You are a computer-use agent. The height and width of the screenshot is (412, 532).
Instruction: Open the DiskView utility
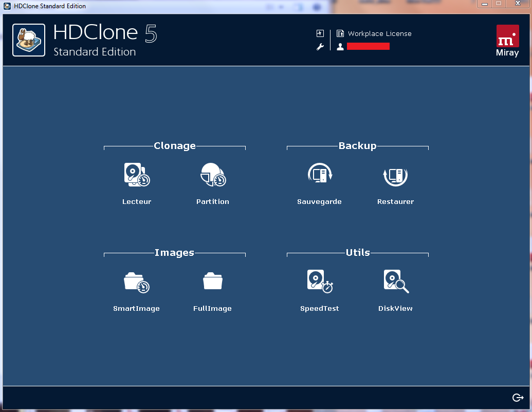coord(396,281)
